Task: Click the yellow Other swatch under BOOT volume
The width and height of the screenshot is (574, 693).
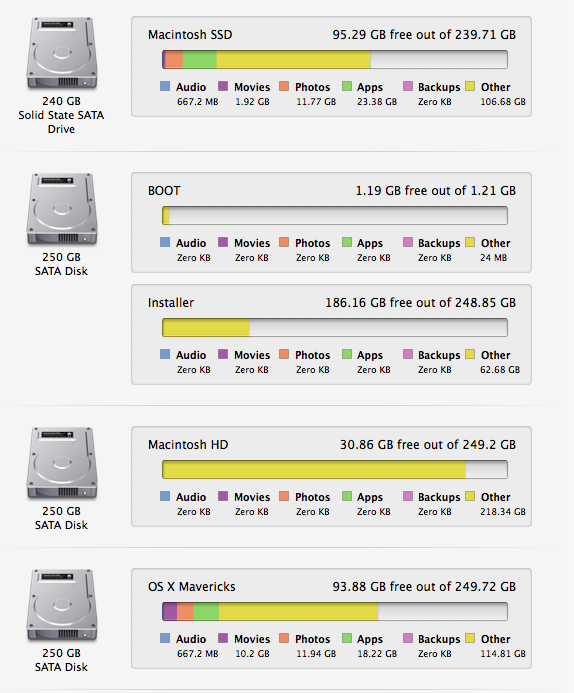Action: click(x=470, y=242)
